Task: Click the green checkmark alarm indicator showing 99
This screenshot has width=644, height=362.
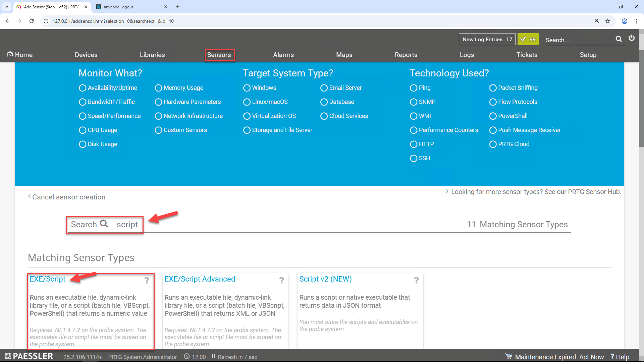Action: click(528, 39)
